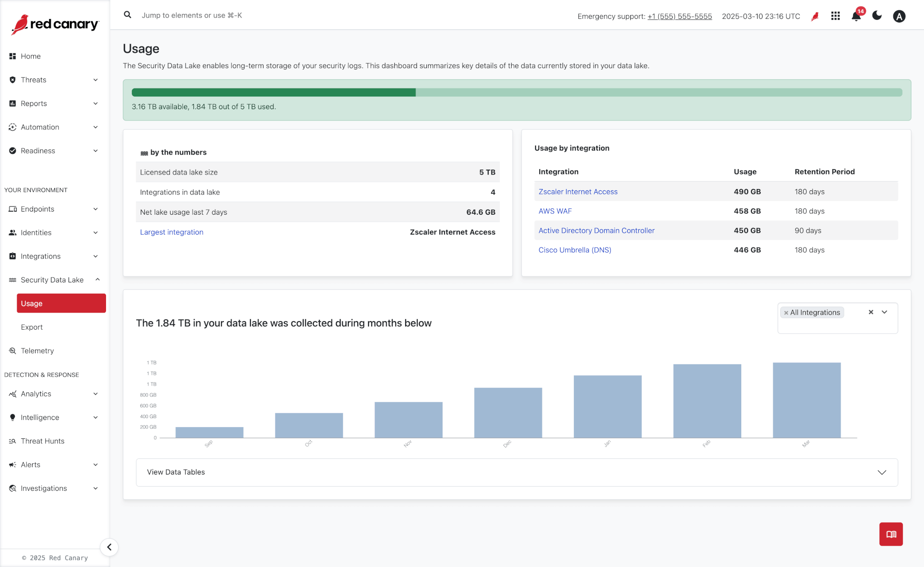Click the Alerts megaphone icon
The image size is (924, 567).
pos(13,465)
